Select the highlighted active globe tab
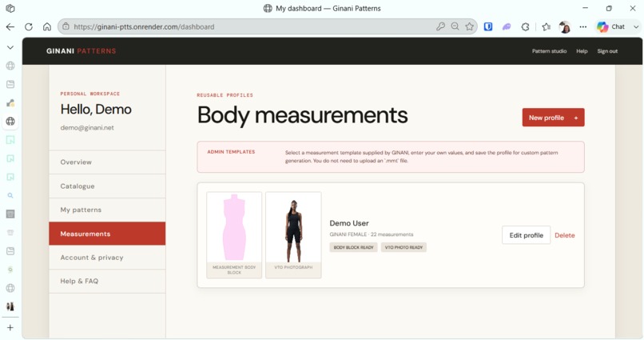This screenshot has width=644, height=340. click(x=10, y=122)
